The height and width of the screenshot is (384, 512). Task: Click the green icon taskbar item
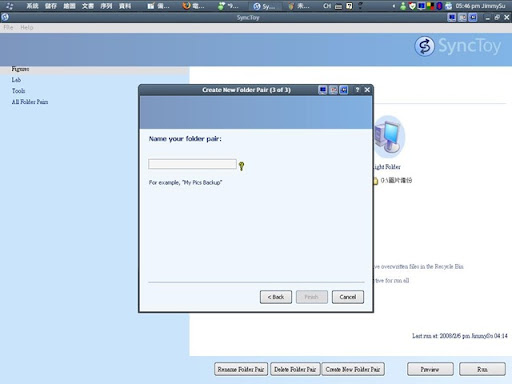tap(228, 6)
